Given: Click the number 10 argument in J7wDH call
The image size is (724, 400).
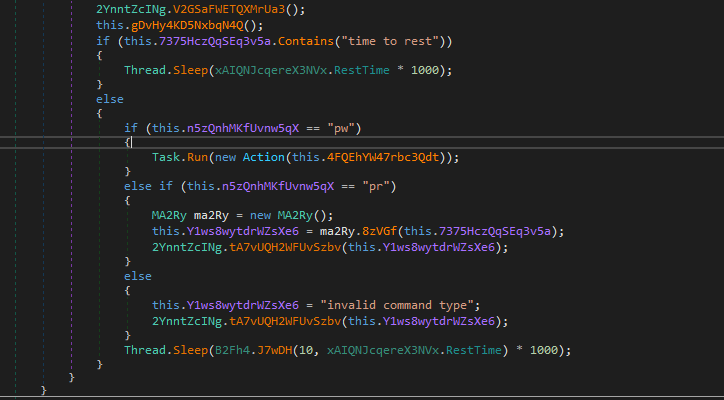Looking at the screenshot, I should (306, 350).
